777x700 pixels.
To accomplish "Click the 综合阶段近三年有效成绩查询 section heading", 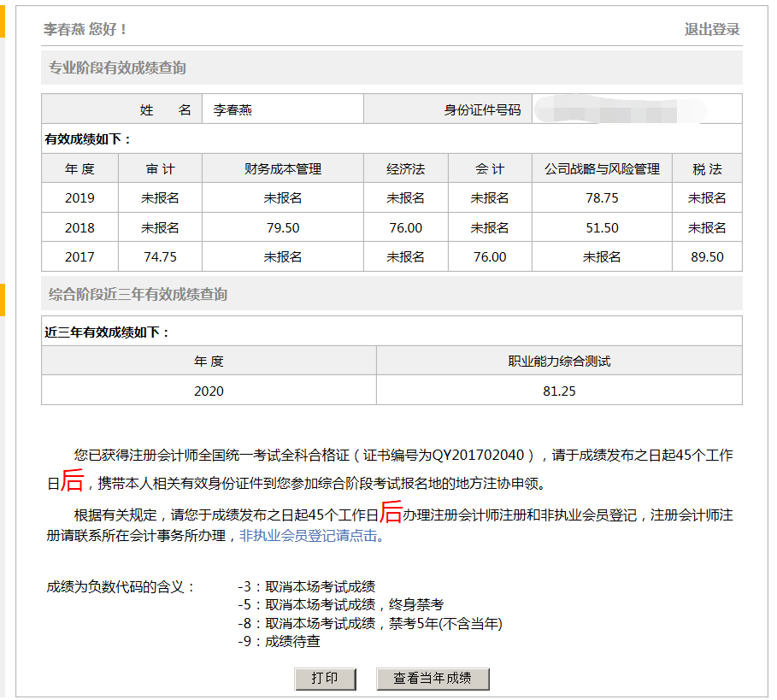I will pos(138,295).
